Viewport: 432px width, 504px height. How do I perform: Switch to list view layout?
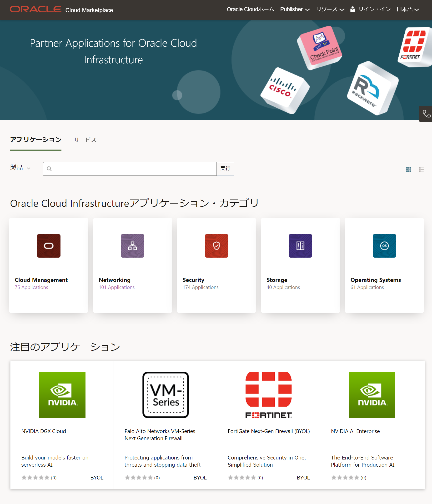click(421, 169)
